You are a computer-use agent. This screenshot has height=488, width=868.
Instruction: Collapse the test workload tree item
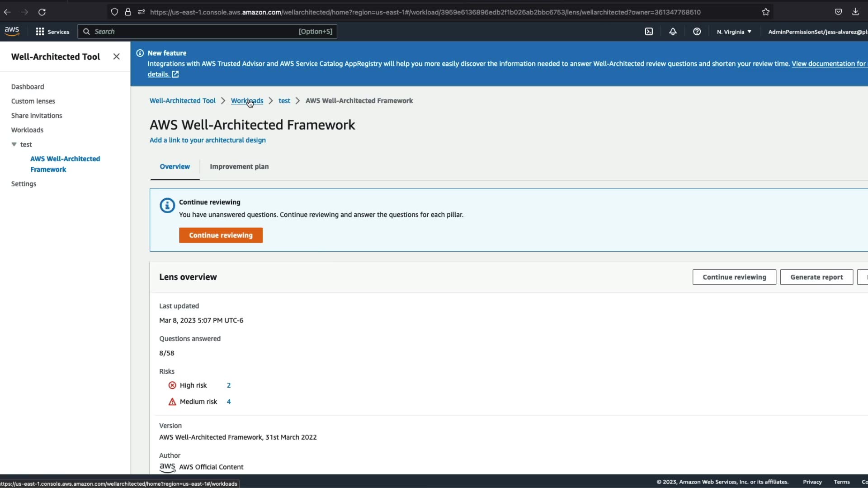14,145
